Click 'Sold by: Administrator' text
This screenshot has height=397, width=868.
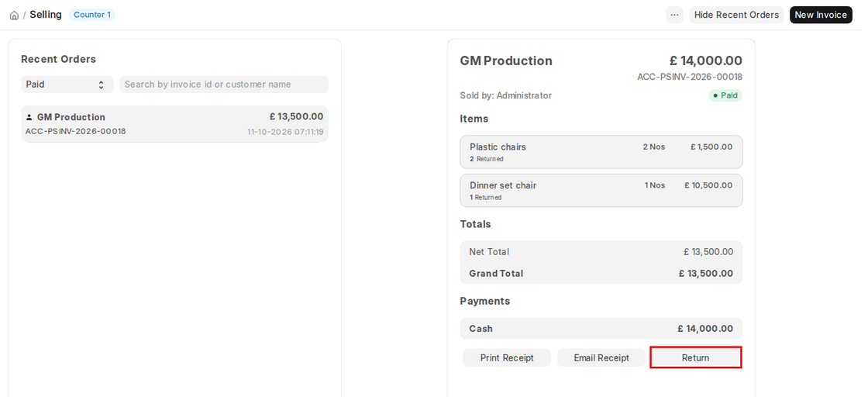pyautogui.click(x=506, y=95)
